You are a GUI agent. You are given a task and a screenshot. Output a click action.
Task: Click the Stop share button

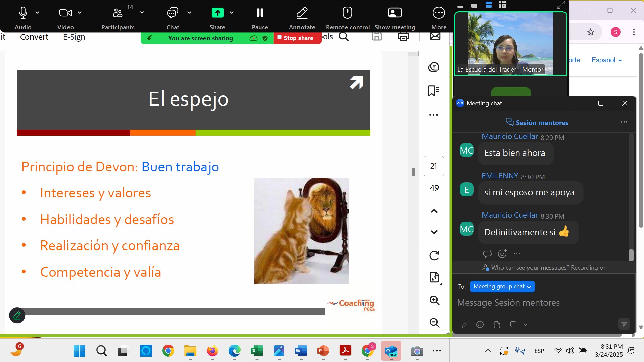(x=296, y=38)
